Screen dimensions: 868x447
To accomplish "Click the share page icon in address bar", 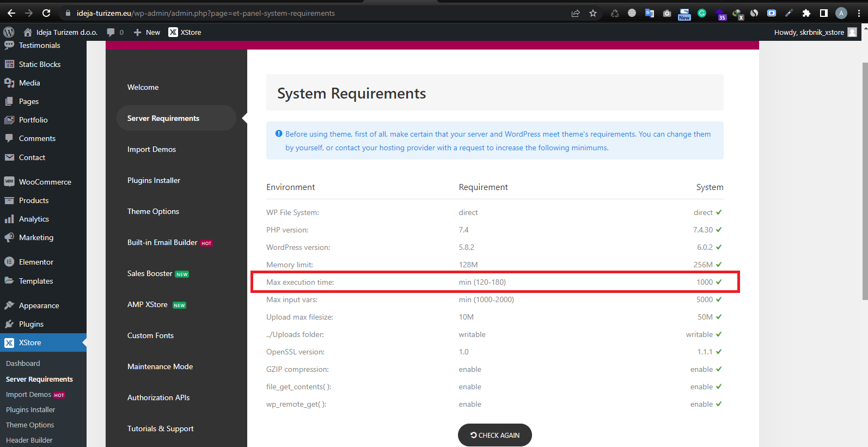I will [x=576, y=13].
